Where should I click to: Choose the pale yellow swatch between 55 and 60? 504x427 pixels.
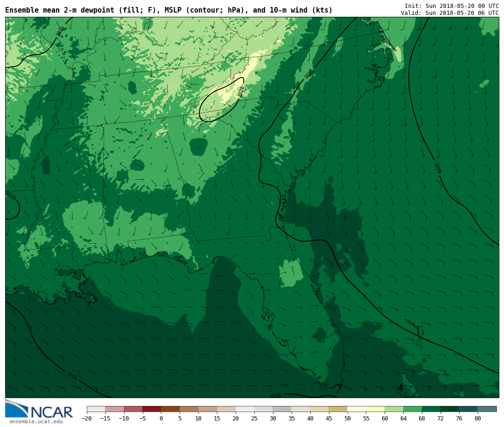(x=375, y=409)
